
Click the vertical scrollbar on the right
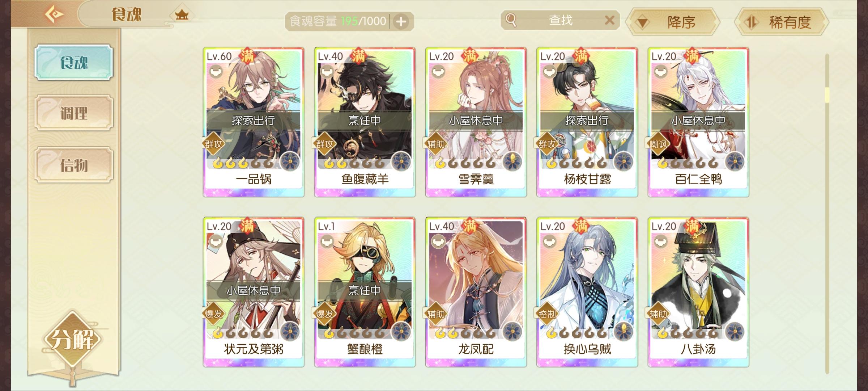[x=827, y=214]
